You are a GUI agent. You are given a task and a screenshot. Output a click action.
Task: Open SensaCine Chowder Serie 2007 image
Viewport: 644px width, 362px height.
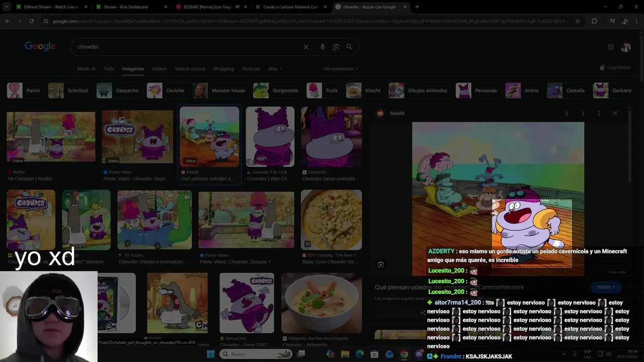(247, 303)
